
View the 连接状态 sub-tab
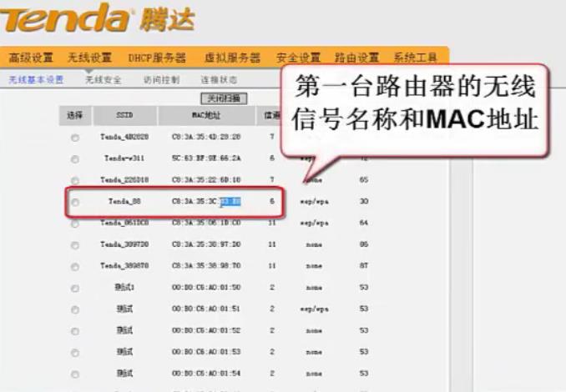(218, 80)
